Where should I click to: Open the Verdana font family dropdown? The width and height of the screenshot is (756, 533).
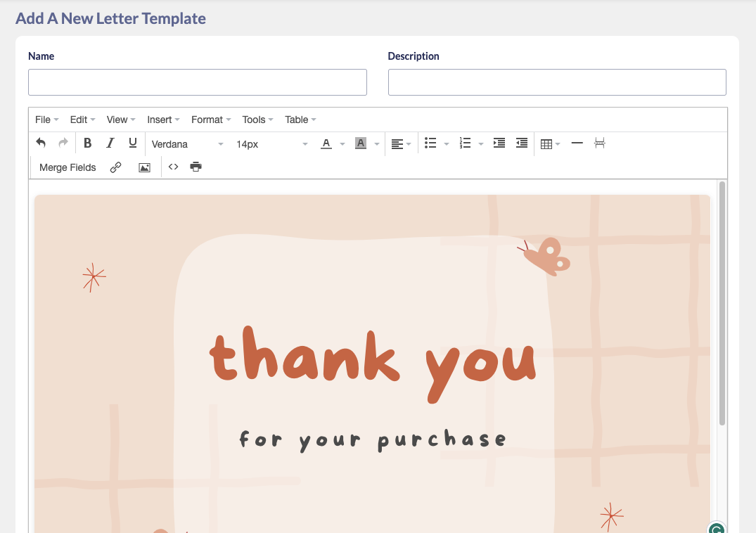click(187, 144)
